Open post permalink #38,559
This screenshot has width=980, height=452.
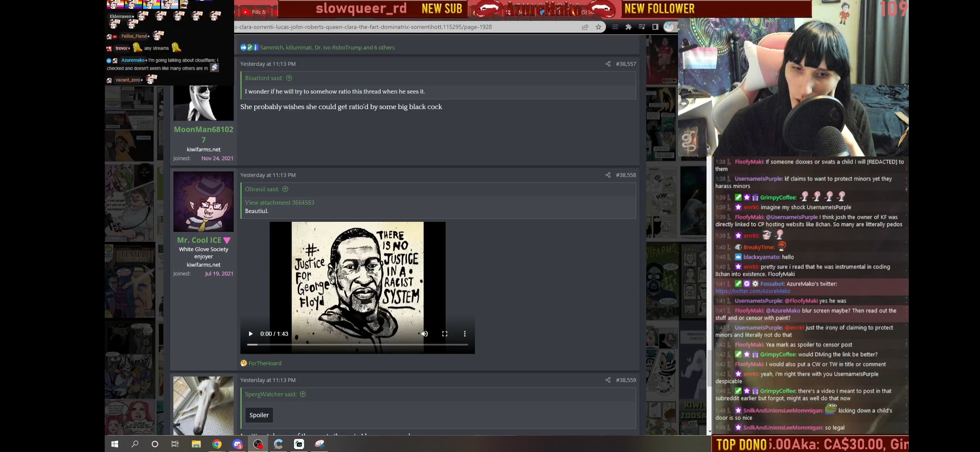626,380
